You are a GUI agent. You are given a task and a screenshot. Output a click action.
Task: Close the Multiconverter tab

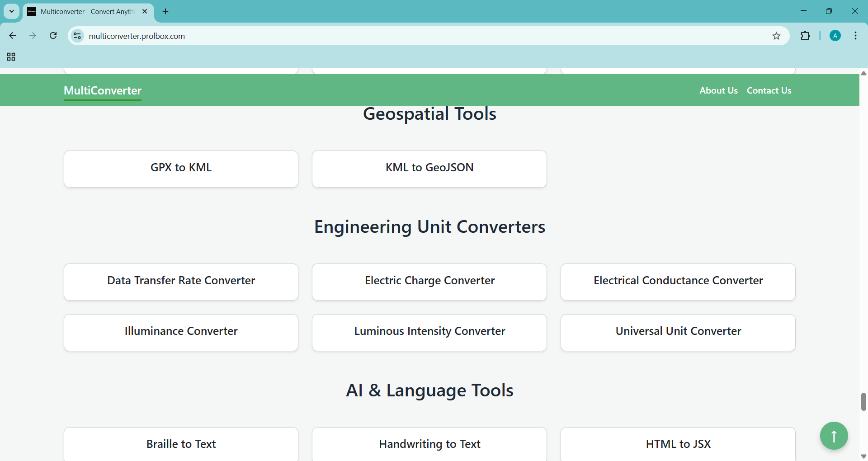(x=145, y=11)
